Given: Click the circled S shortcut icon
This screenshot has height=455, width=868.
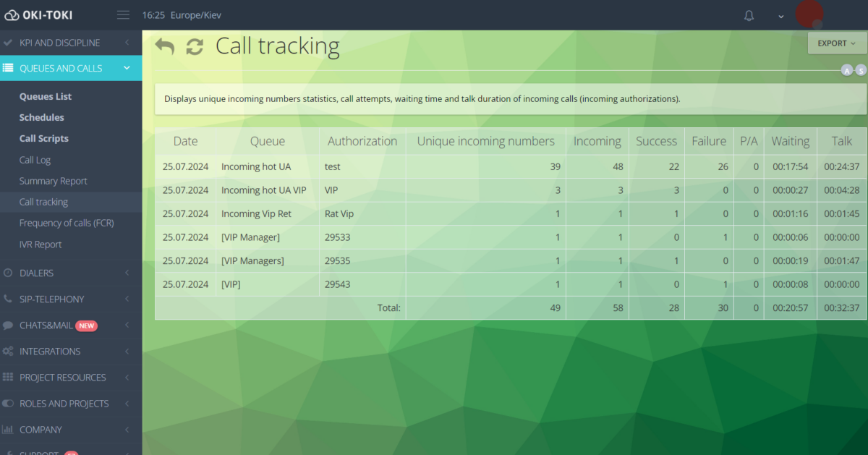Looking at the screenshot, I should tap(861, 69).
